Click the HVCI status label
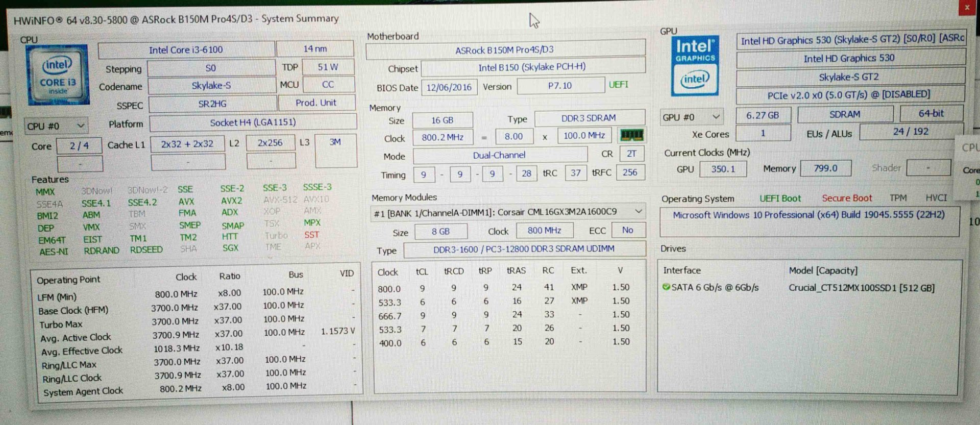 tap(936, 198)
